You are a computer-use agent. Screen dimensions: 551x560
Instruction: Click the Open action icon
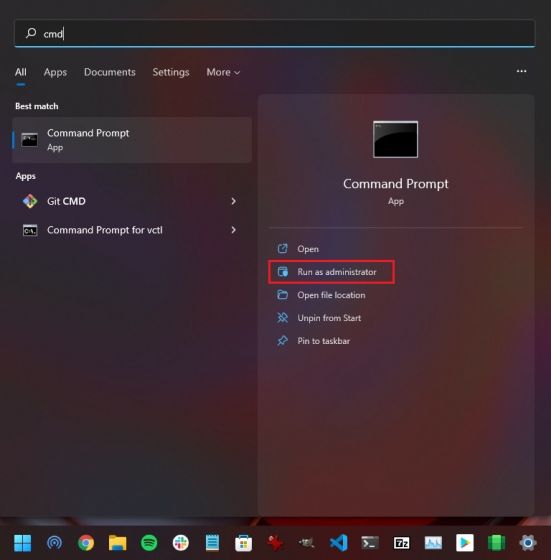(282, 249)
